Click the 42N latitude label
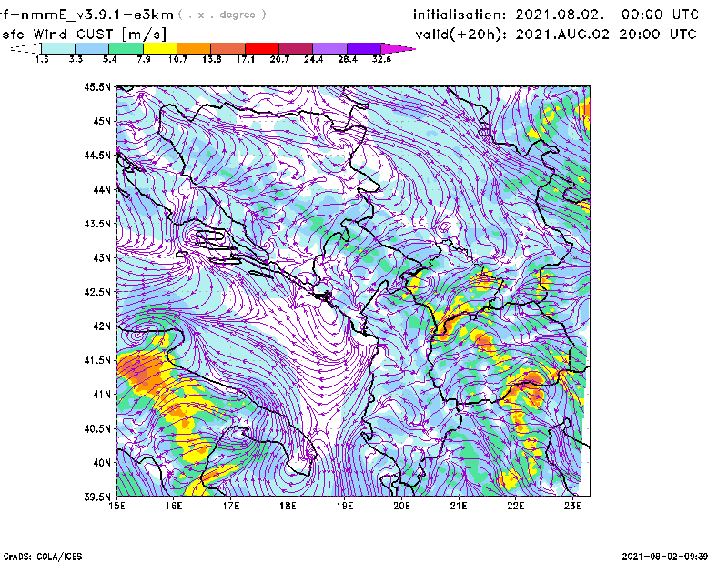The height and width of the screenshot is (562, 728). tap(102, 326)
